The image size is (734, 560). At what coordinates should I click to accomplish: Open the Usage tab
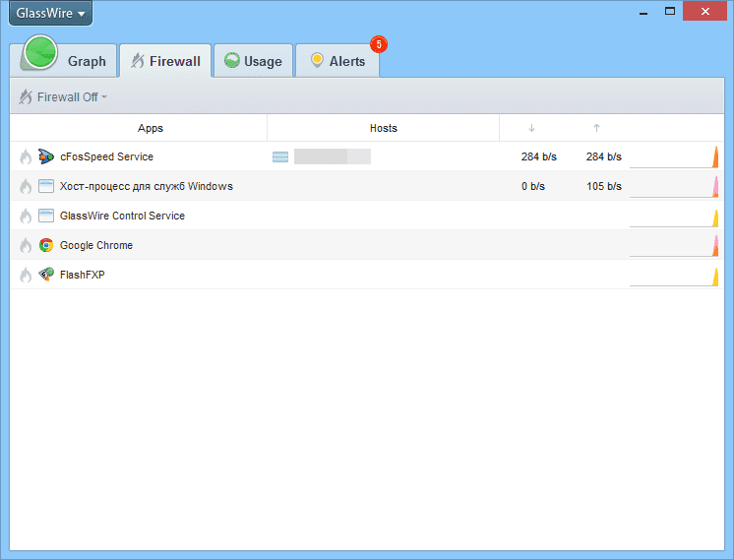click(254, 61)
